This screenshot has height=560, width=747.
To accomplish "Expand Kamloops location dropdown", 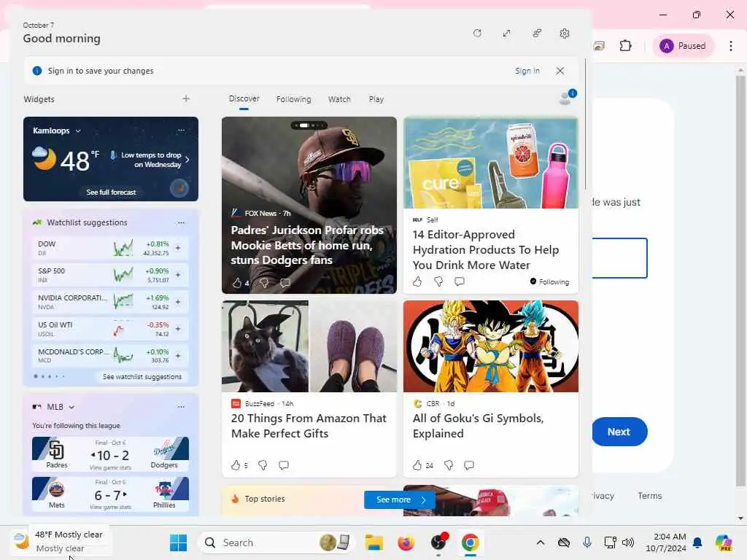I will pyautogui.click(x=78, y=131).
